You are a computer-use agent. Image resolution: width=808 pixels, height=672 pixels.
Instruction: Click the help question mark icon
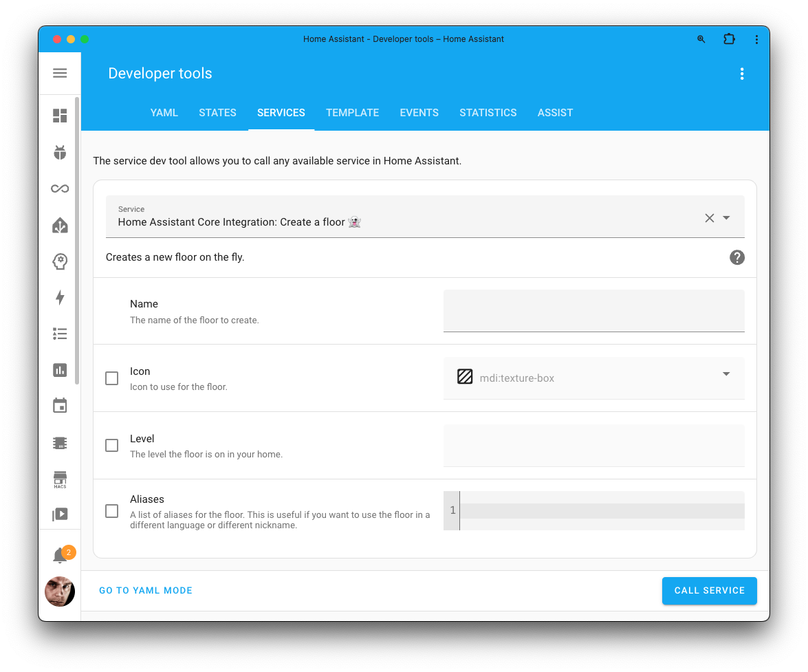[736, 257]
